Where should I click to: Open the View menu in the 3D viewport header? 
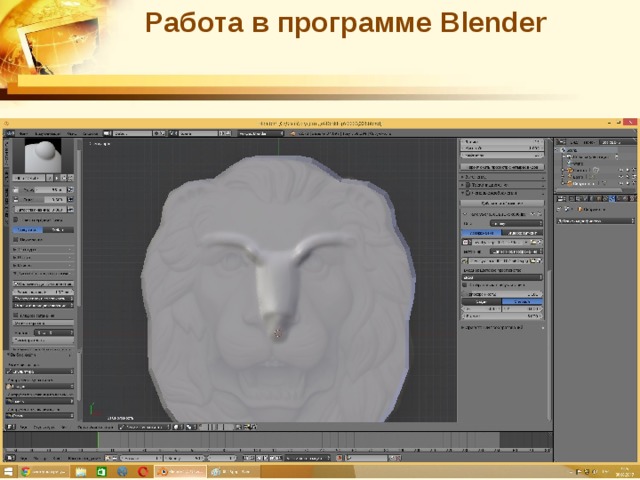[24, 427]
